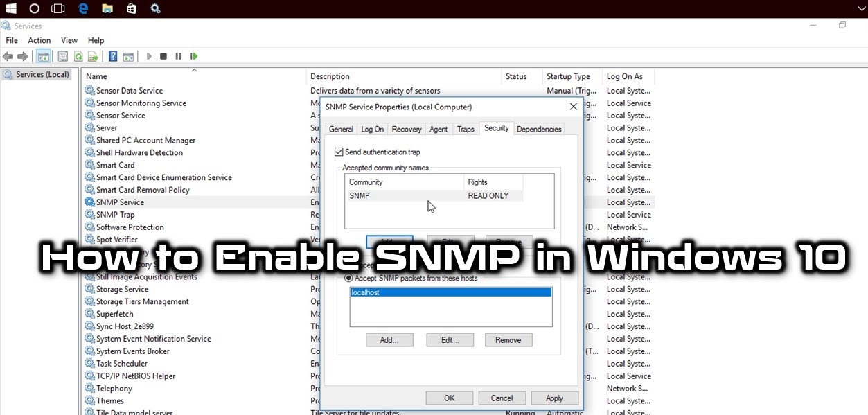Viewport: 868px width, 415px height.
Task: Click the Apply button
Action: 554,398
